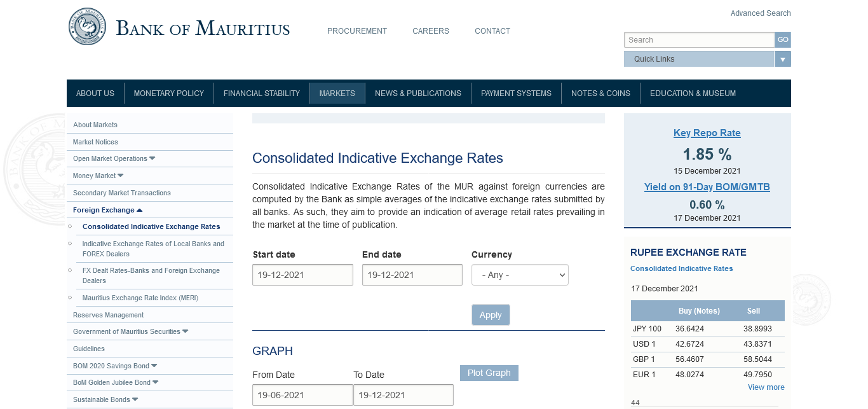Open the Markets navigation tab

337,93
